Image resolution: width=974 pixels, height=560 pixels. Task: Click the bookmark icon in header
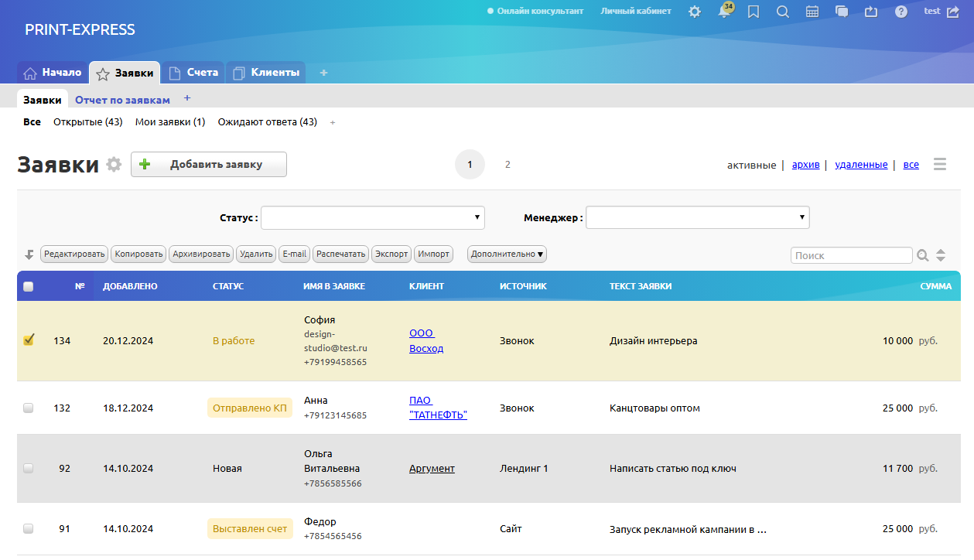click(x=754, y=12)
